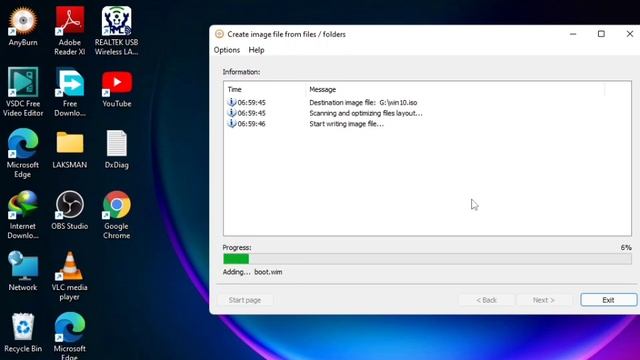Click the Next button
The width and height of the screenshot is (640, 360).
pos(544,300)
